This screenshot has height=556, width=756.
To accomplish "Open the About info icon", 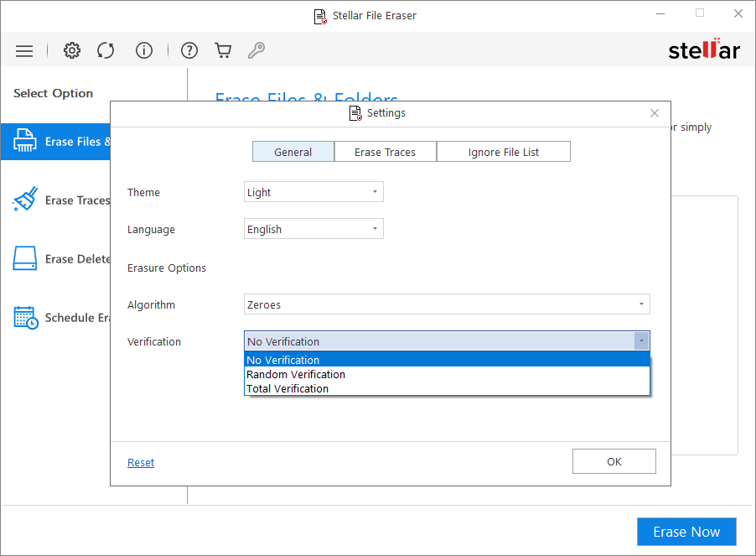I will (x=143, y=50).
